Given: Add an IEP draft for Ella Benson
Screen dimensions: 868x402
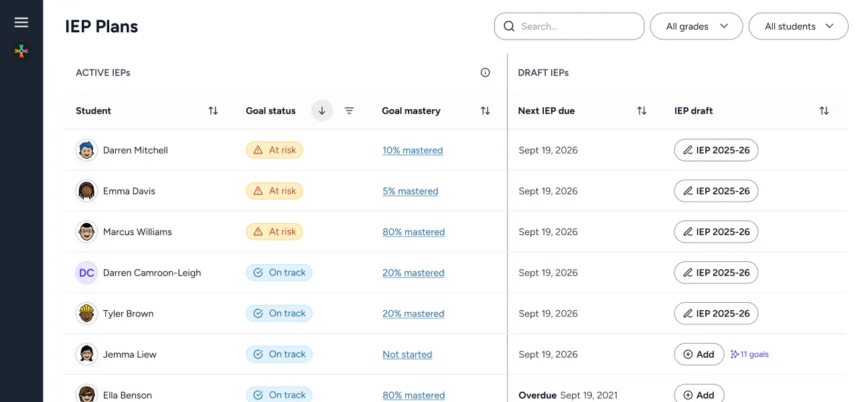Looking at the screenshot, I should pos(699,395).
